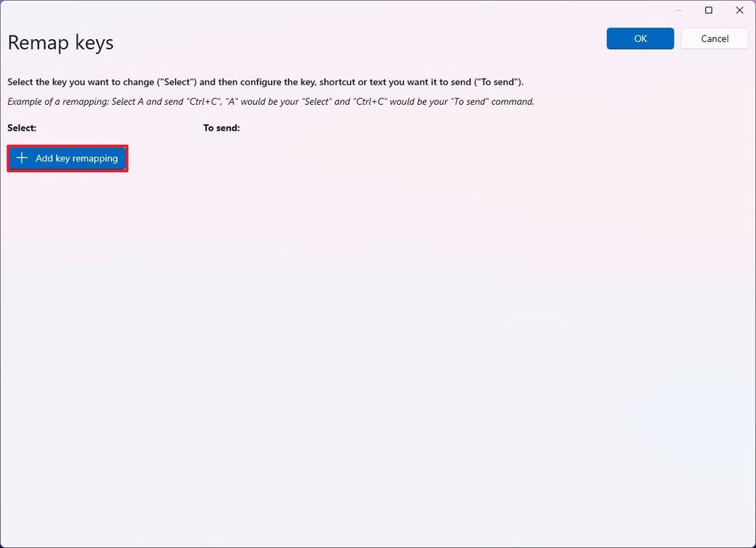Click the Select column header
Viewport: 756px width, 548px height.
[x=21, y=128]
